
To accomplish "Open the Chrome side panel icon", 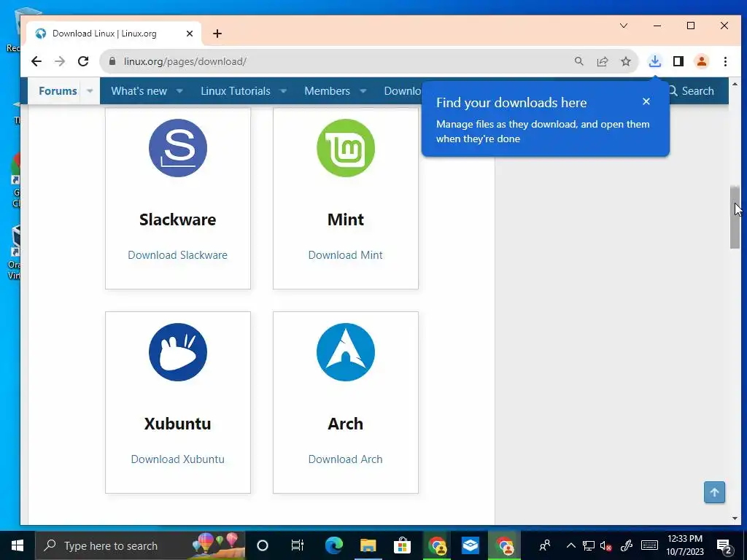I will click(678, 61).
